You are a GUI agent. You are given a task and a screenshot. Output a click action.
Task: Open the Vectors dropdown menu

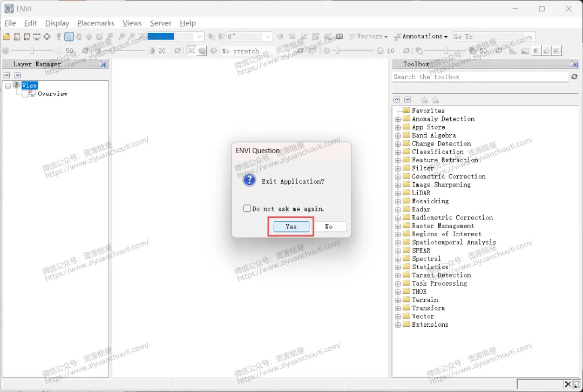point(369,37)
